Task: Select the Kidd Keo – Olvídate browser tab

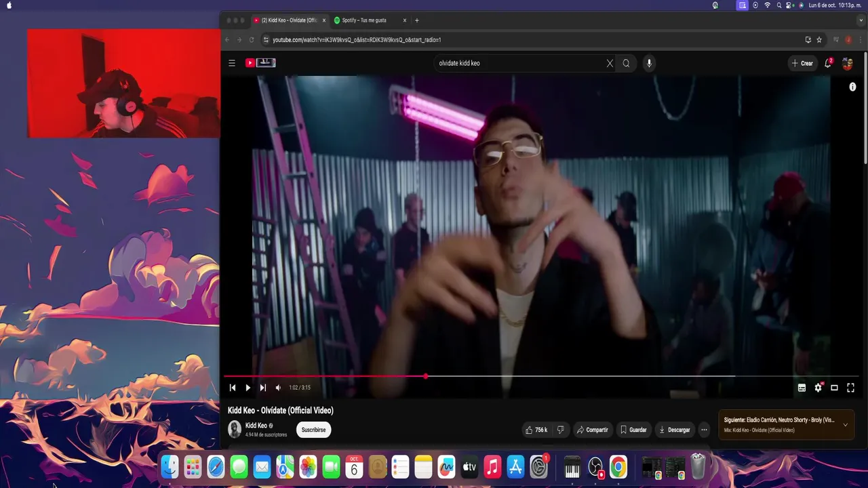Action: [x=290, y=20]
